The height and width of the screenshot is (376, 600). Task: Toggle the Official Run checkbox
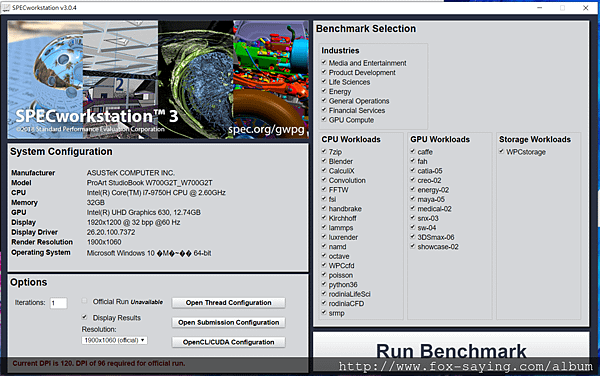click(x=85, y=301)
